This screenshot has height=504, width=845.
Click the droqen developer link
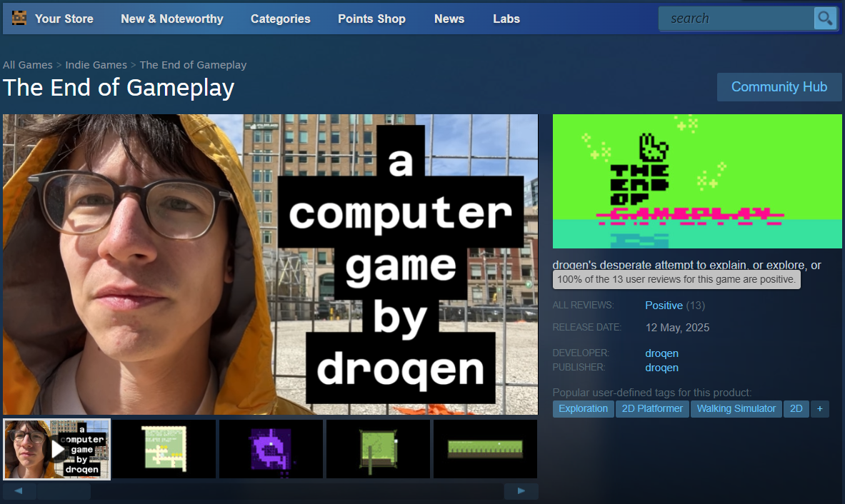pos(661,353)
